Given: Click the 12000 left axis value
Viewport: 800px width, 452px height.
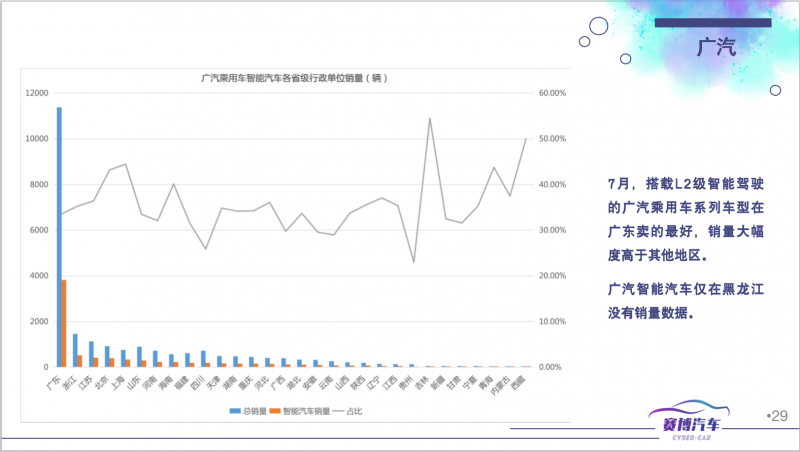Looking at the screenshot, I should (37, 93).
